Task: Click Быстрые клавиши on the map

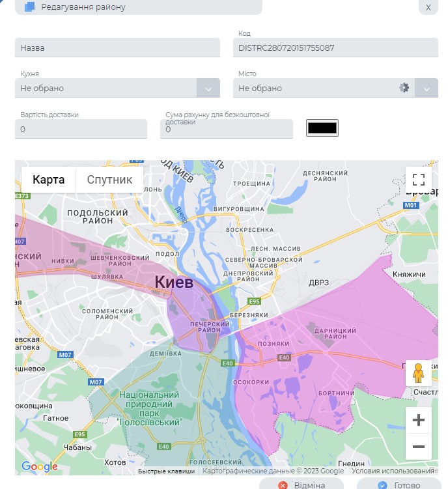Action: 166,471
